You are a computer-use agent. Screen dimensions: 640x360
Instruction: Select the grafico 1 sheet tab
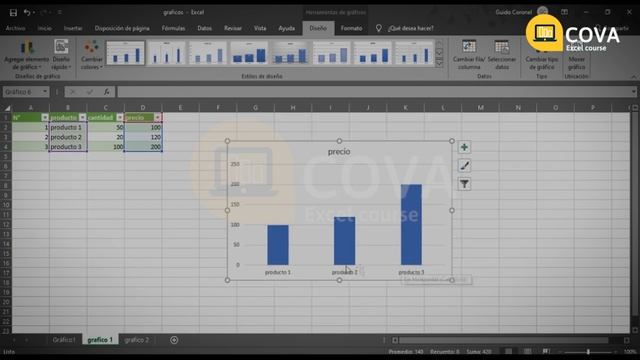point(100,340)
